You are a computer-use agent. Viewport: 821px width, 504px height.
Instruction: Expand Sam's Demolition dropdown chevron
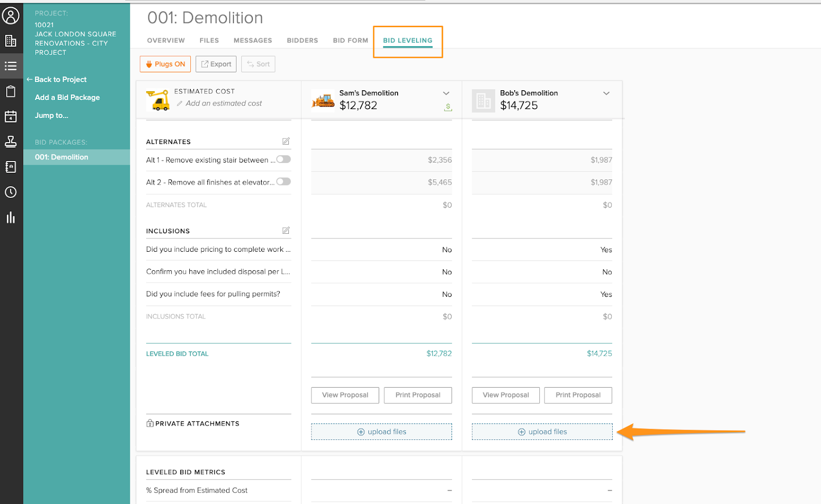coord(446,93)
